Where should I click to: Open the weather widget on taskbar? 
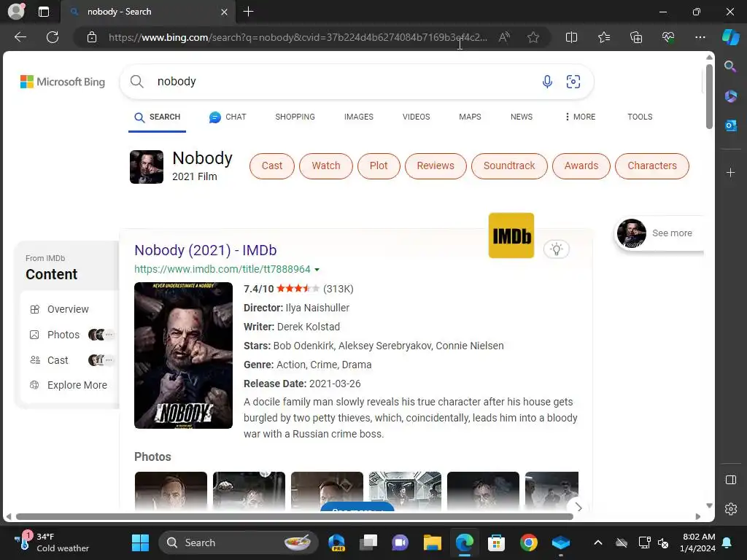pos(52,542)
